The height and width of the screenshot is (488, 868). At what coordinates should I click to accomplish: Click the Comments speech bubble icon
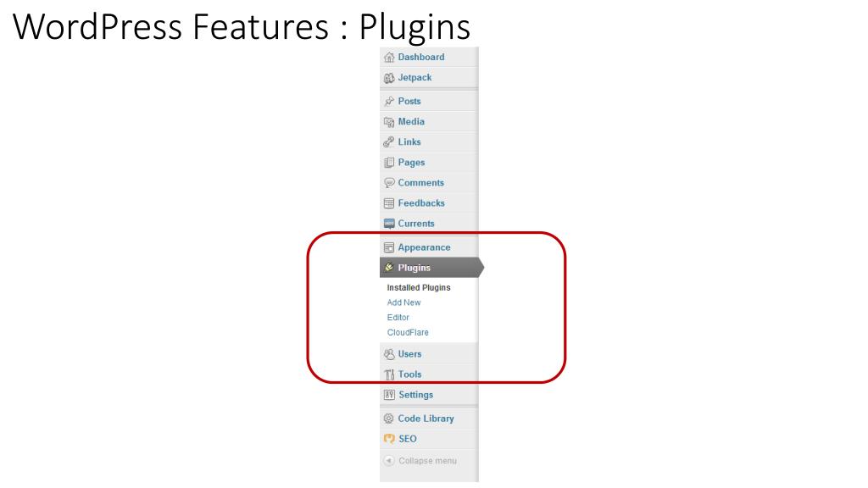(x=389, y=183)
